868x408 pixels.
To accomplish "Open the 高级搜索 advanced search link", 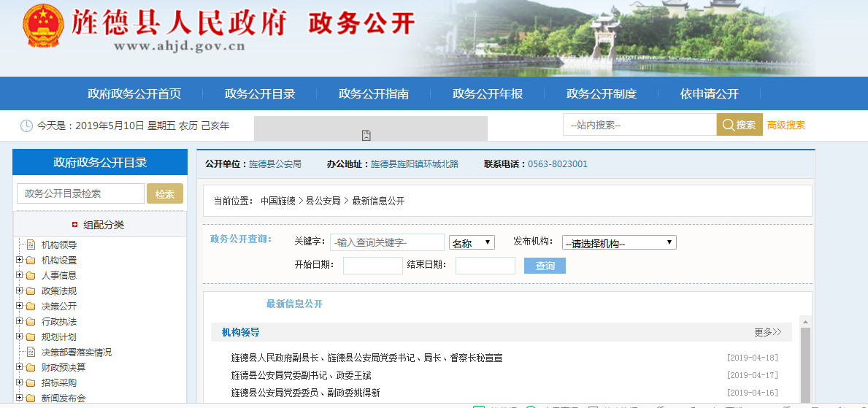I will 786,125.
